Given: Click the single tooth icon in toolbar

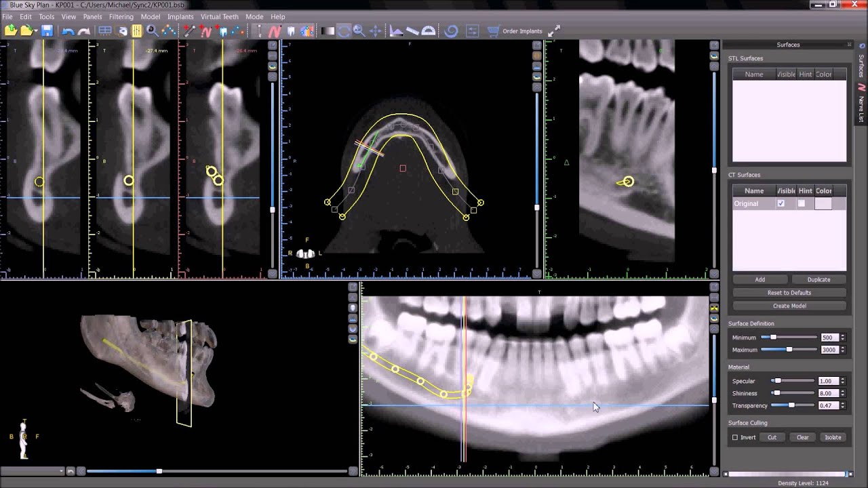Looking at the screenshot, I should pos(292,30).
